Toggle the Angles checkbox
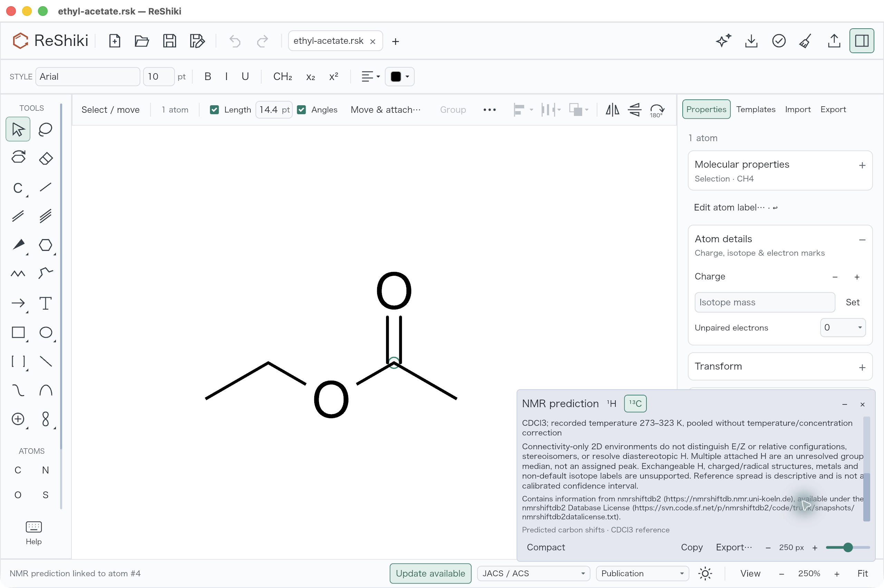Viewport: 884px width, 588px height. (301, 110)
